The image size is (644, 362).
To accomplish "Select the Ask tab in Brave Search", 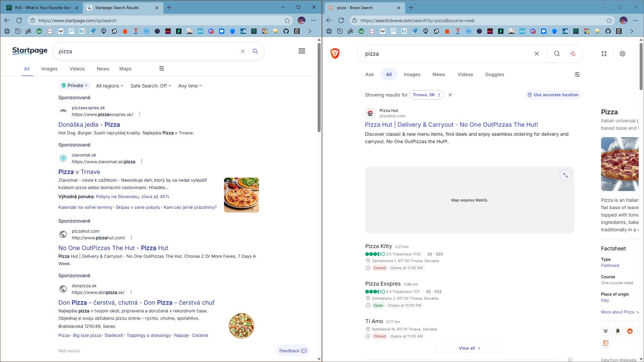I will [369, 74].
